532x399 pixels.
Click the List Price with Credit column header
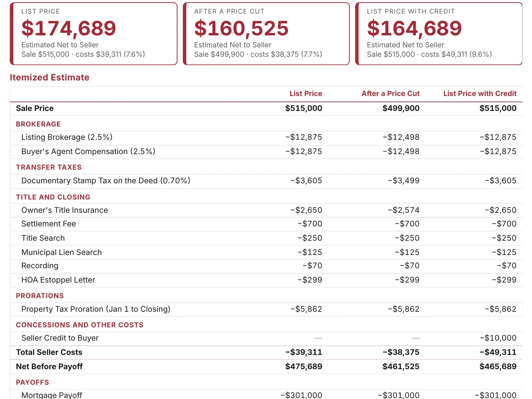point(480,93)
